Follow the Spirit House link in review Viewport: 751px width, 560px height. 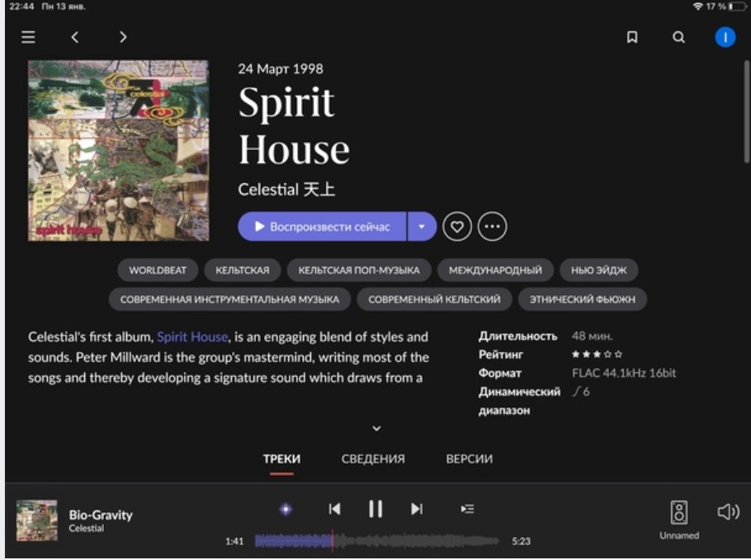[192, 337]
